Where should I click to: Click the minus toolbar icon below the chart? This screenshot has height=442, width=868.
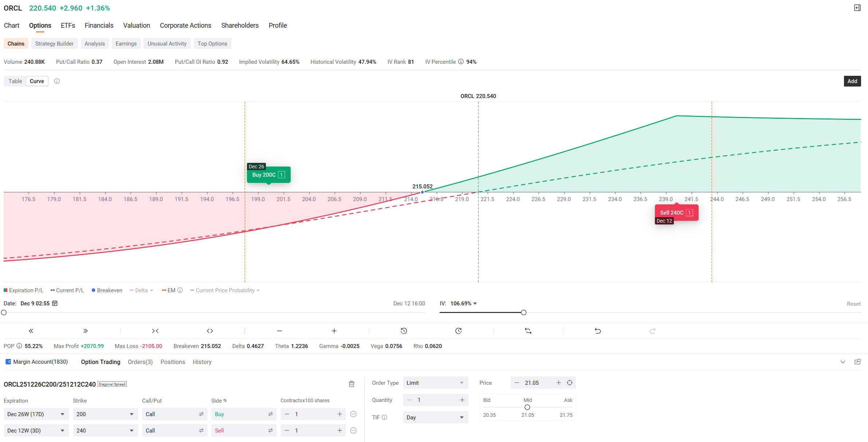click(279, 331)
